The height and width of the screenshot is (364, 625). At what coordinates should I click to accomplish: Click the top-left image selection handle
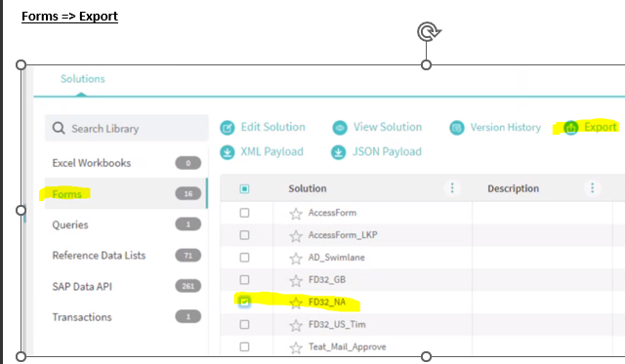point(21,65)
